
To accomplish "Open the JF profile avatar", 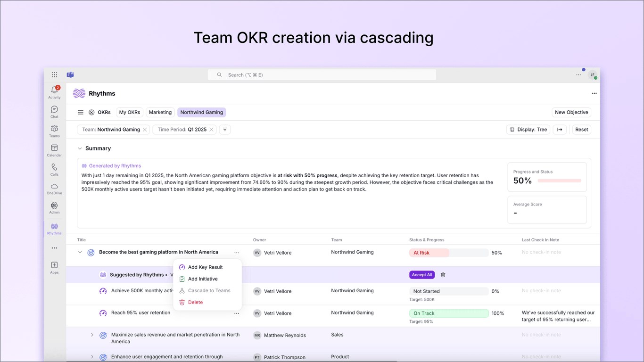I will (x=593, y=75).
